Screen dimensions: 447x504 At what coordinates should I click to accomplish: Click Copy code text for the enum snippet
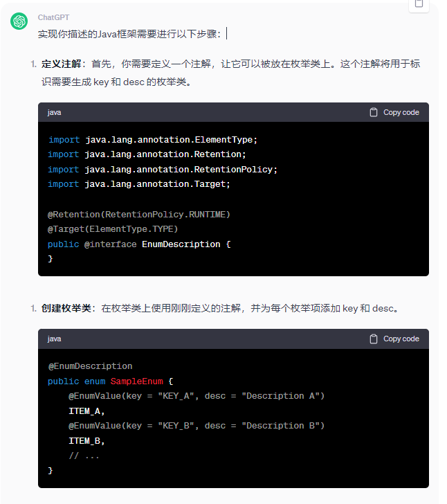pos(401,339)
